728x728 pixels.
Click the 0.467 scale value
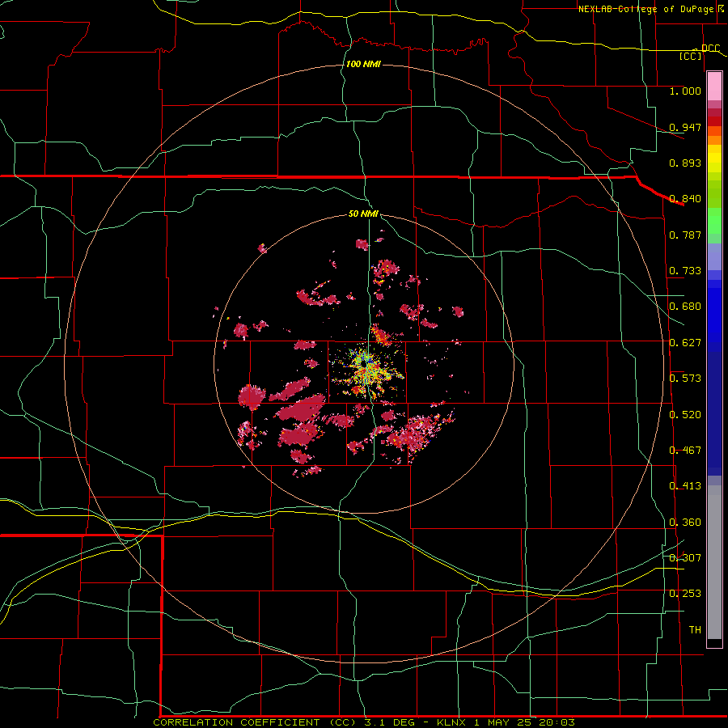pos(685,451)
